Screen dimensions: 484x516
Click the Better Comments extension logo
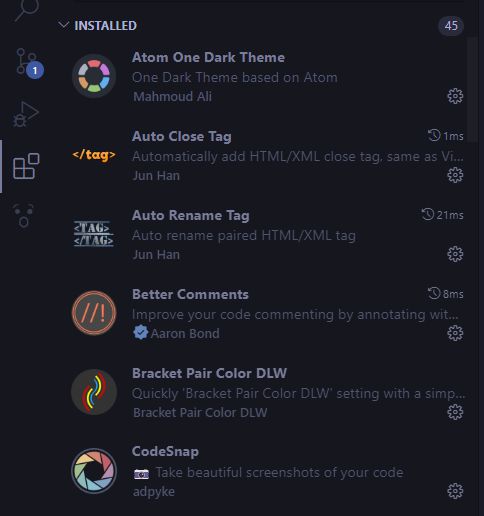(x=94, y=313)
